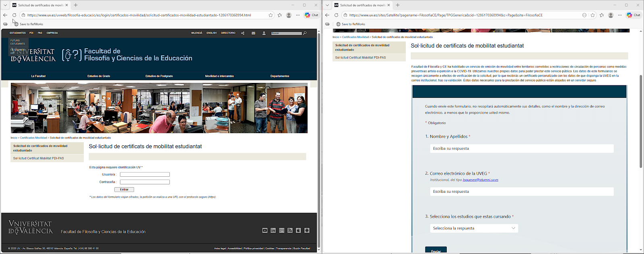Click the Apple app icon in footer
644x254 pixels.
[x=298, y=230]
